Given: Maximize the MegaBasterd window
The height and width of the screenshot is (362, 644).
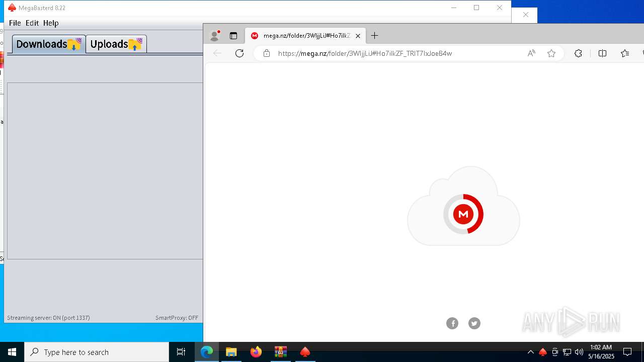Looking at the screenshot, I should 476,8.
